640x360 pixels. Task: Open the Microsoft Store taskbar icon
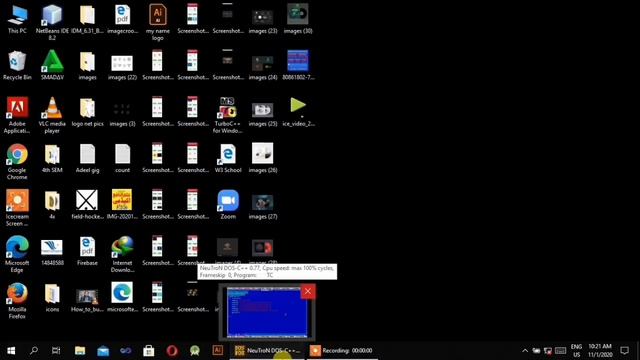click(149, 351)
